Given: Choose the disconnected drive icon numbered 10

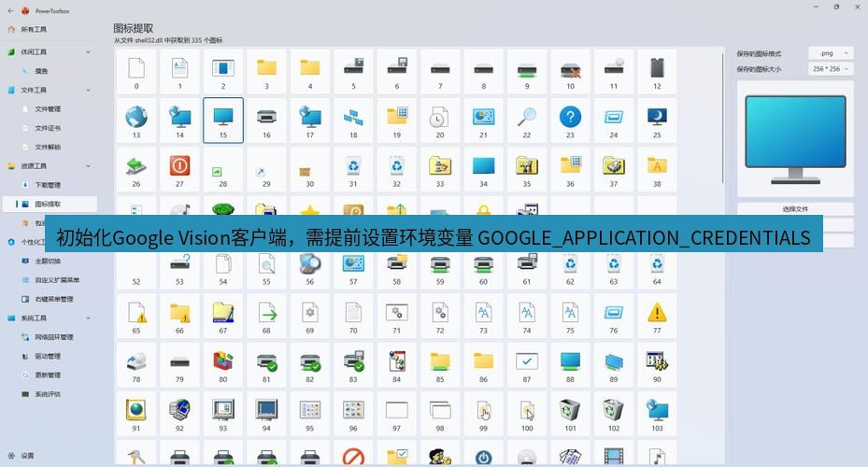Looking at the screenshot, I should 570,71.
